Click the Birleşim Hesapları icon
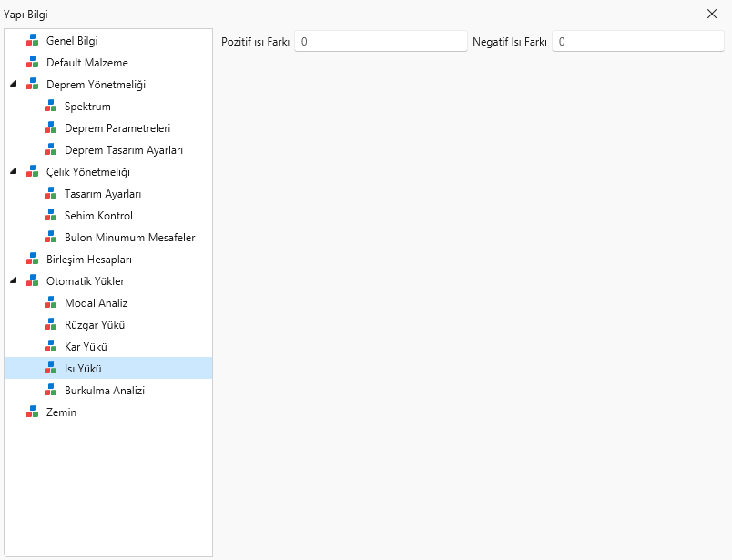The height and width of the screenshot is (560, 732). 32,260
